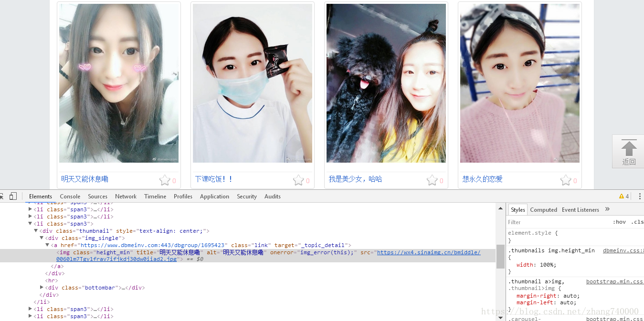Switch to the Console tab
This screenshot has height=321, width=644.
(70, 196)
